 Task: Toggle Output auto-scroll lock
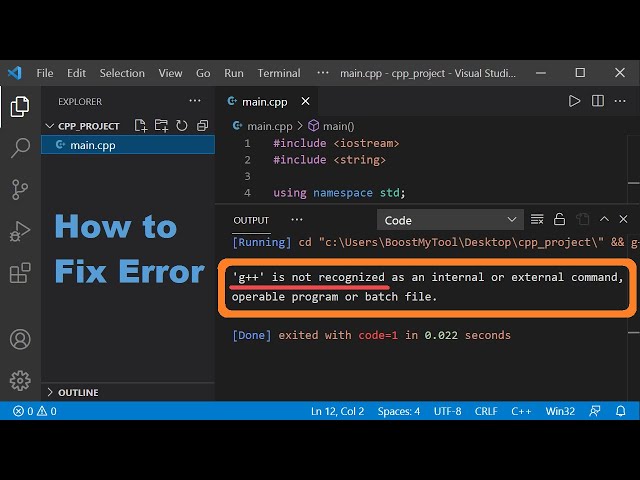(559, 220)
